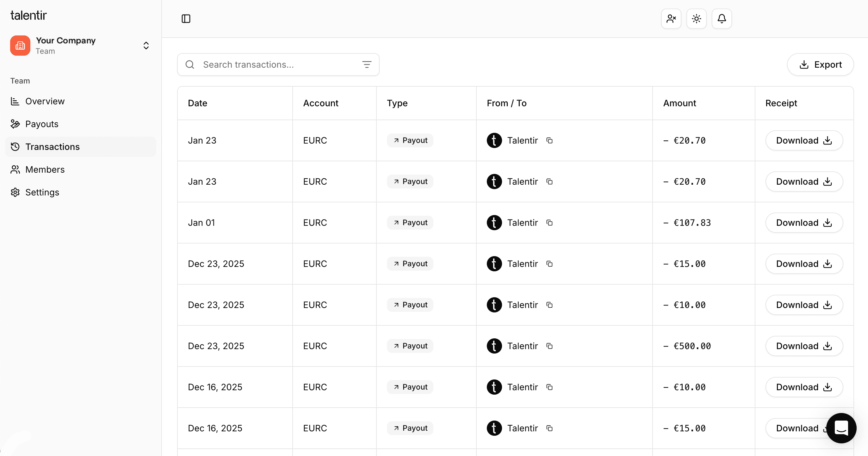Open the chat support bubble
Image resolution: width=868 pixels, height=456 pixels.
841,428
